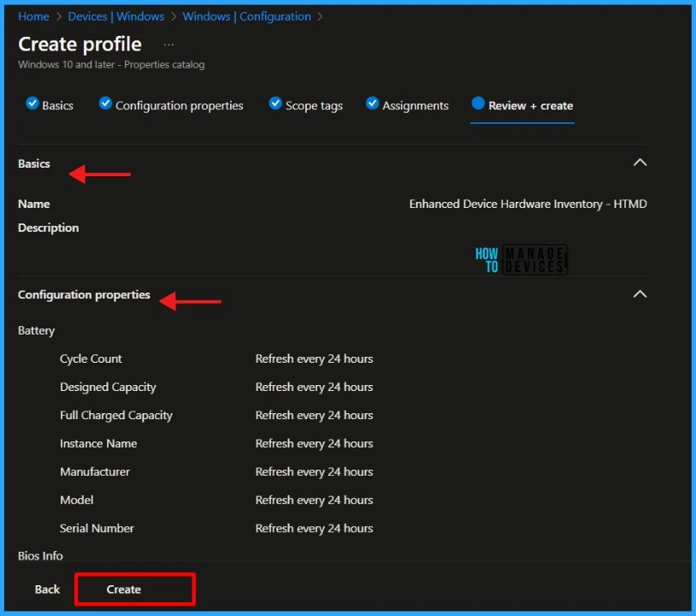Click the Full Charged Capacity property
The width and height of the screenshot is (696, 616).
(115, 415)
